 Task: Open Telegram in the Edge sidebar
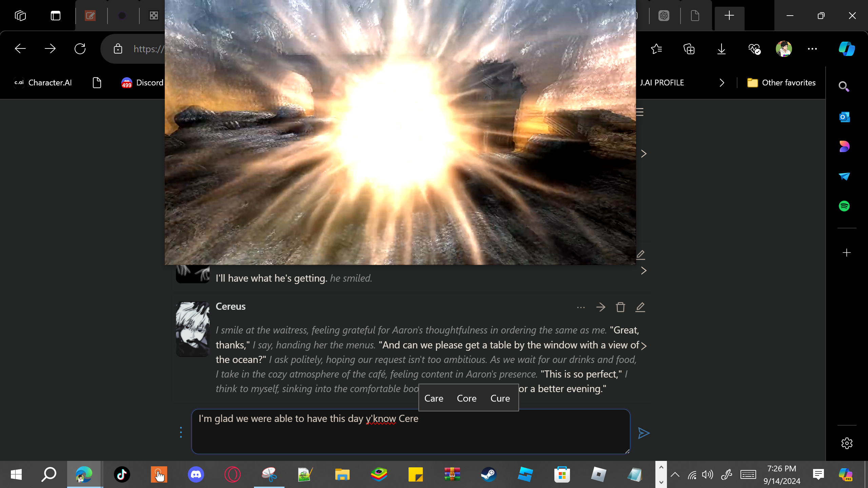(x=844, y=176)
